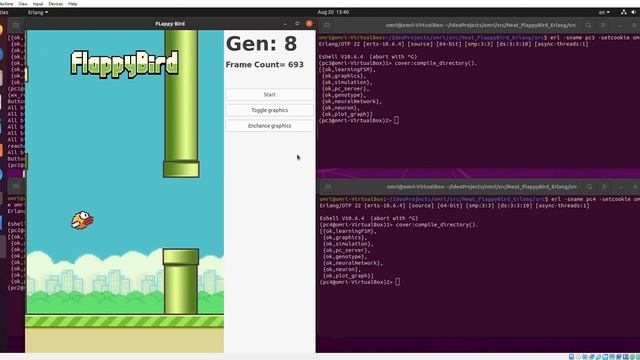
Task: Open the Input menu of VirtualBox
Action: (38, 4)
